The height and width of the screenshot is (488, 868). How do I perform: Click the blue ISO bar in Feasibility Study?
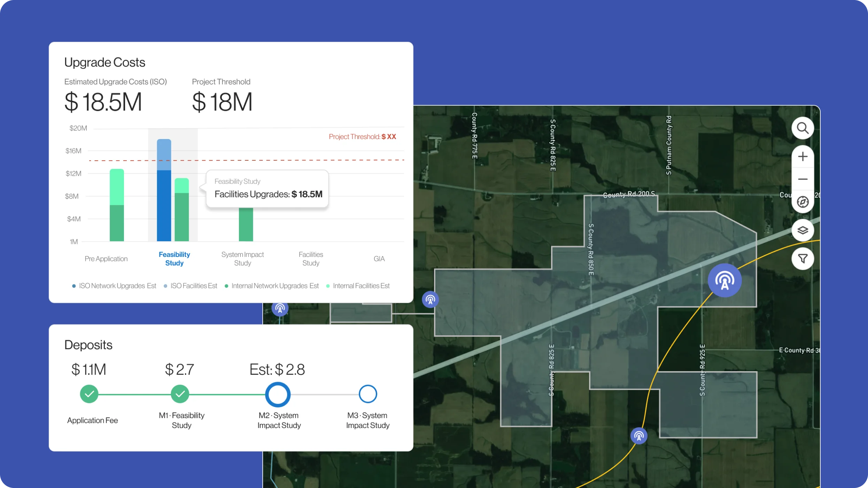pos(164,190)
